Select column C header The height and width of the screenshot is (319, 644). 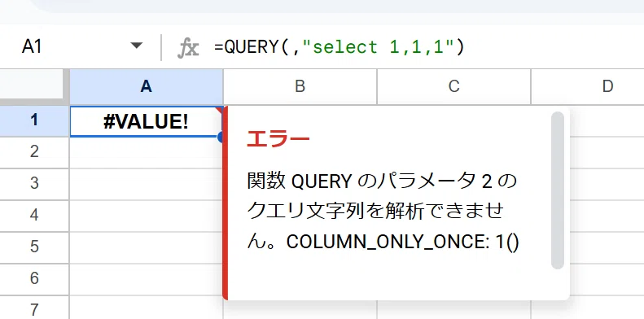click(x=453, y=86)
